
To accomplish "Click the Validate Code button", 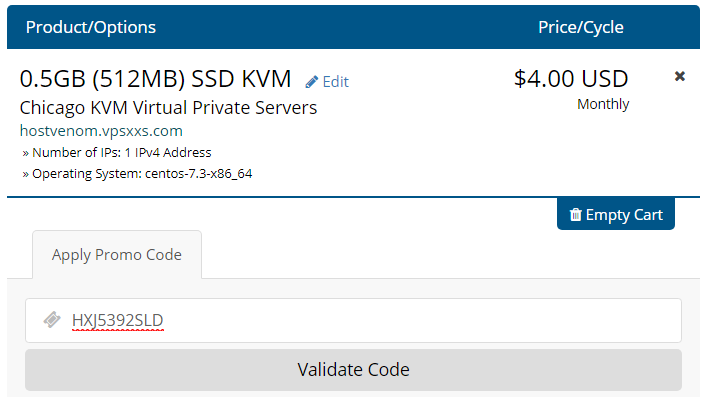I will click(x=353, y=370).
